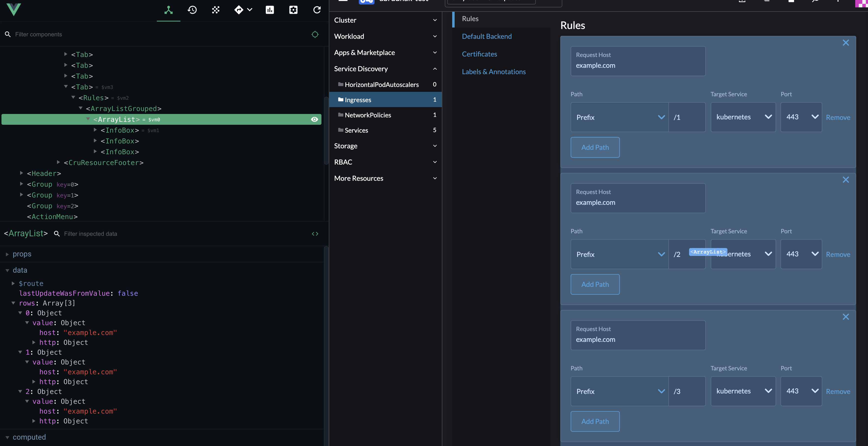Remove the /1 path rule
The image size is (868, 446).
(x=838, y=117)
